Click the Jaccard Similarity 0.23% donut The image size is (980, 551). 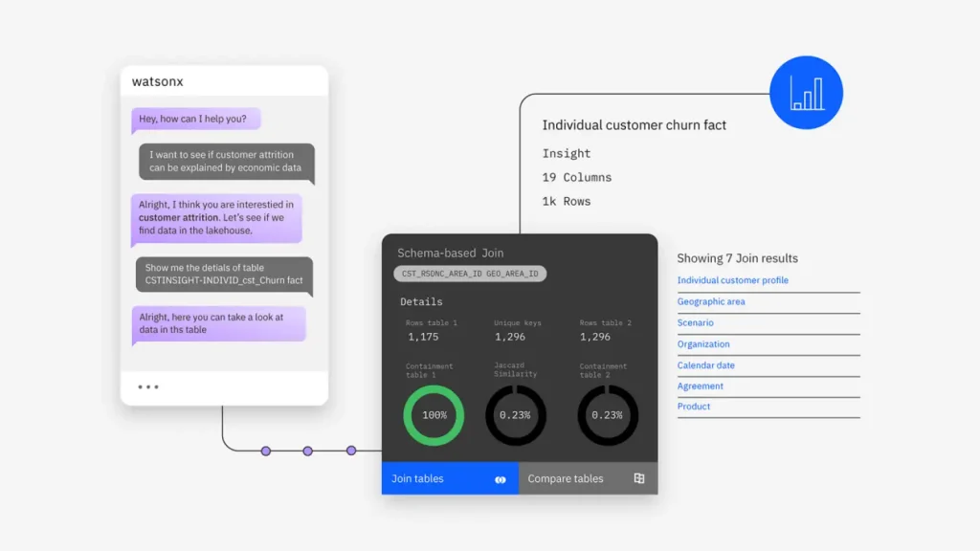click(516, 415)
